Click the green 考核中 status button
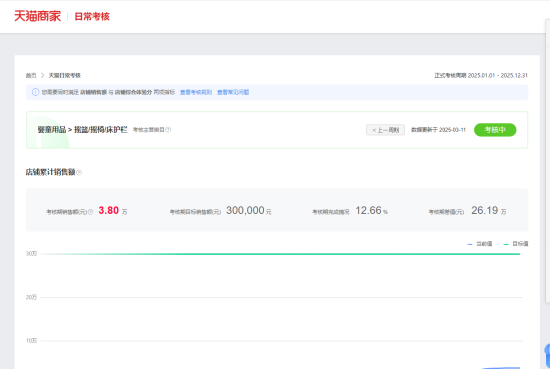 (495, 130)
